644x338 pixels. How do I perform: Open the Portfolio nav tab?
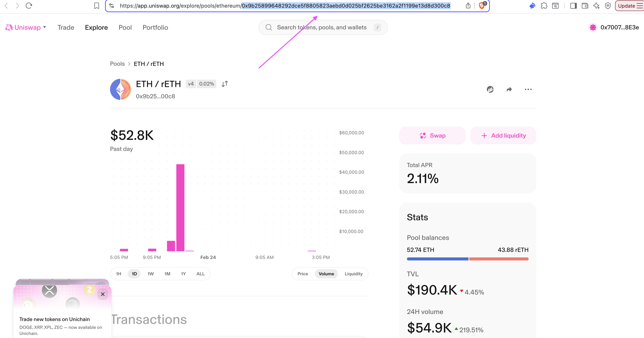155,27
